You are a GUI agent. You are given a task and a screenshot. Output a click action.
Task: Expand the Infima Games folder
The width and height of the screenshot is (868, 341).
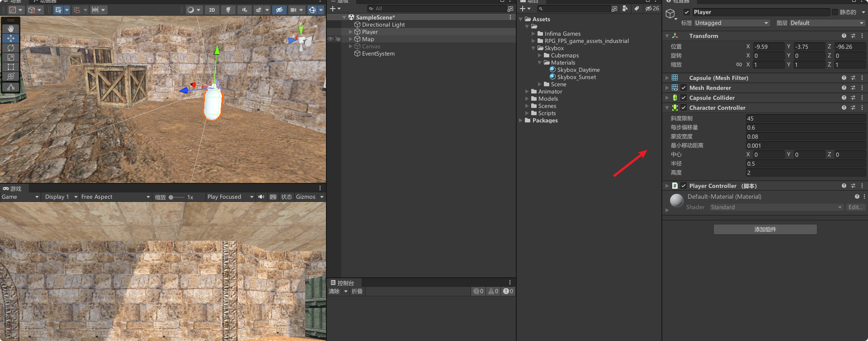533,33
